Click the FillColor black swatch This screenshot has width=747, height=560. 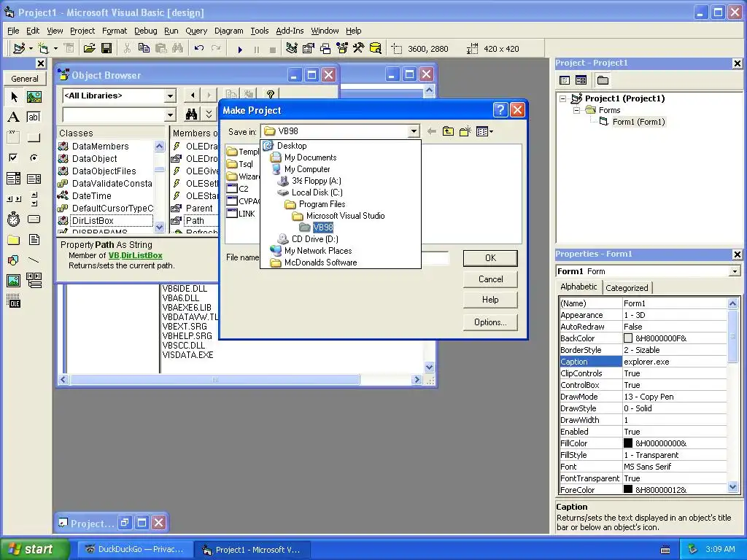628,443
